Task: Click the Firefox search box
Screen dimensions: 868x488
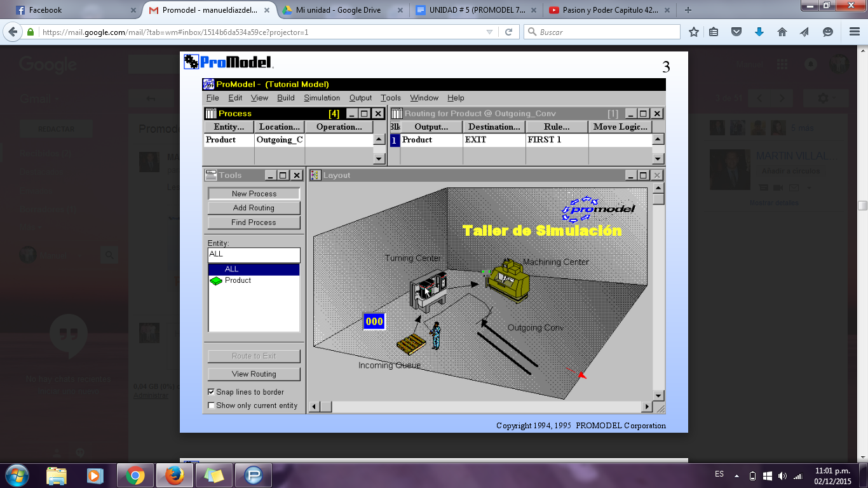Action: 602,32
